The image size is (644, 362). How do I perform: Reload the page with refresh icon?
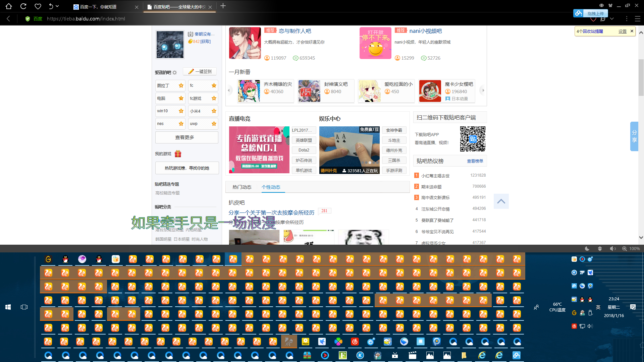point(23,6)
